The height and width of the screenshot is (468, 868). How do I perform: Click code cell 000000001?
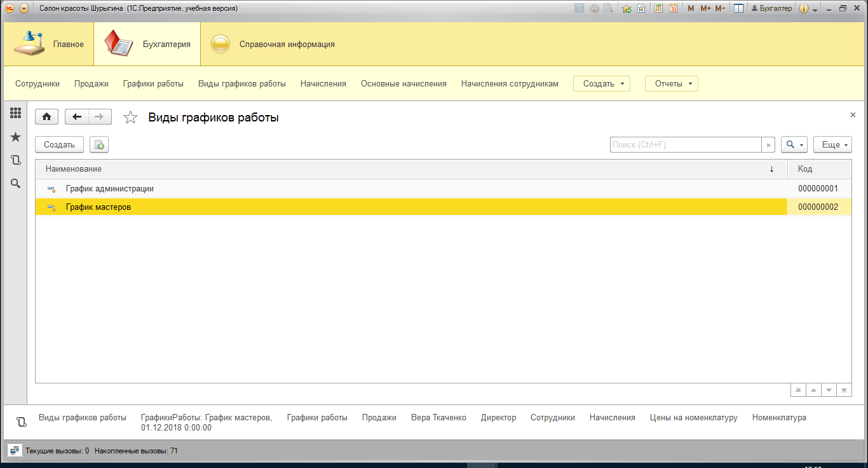tap(819, 189)
